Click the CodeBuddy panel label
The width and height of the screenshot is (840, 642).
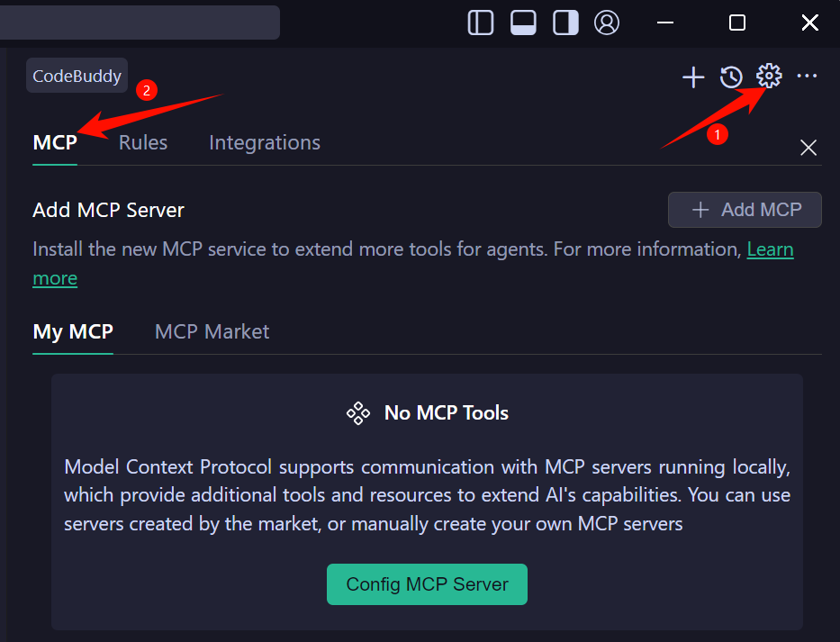[x=77, y=77]
